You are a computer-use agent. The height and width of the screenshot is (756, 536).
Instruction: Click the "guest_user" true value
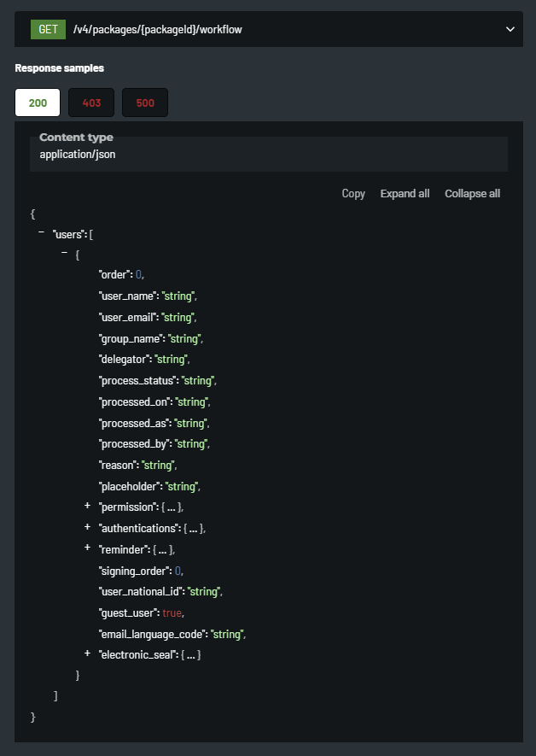pos(172,612)
